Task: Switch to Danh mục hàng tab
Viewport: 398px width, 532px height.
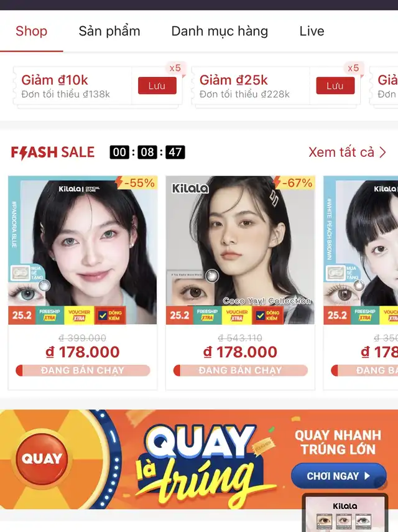Action: pyautogui.click(x=220, y=31)
